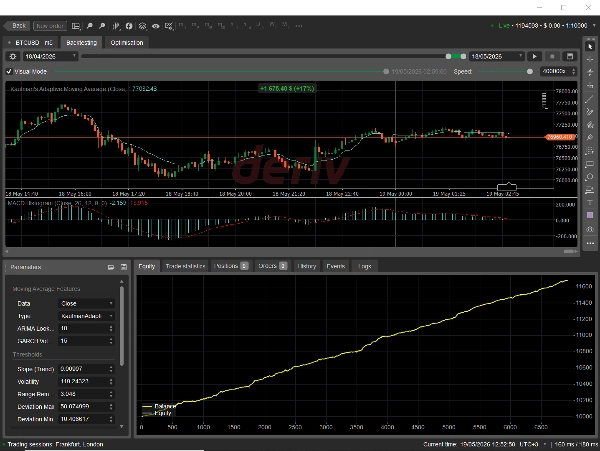
Task: Open the History tab
Action: 307,266
